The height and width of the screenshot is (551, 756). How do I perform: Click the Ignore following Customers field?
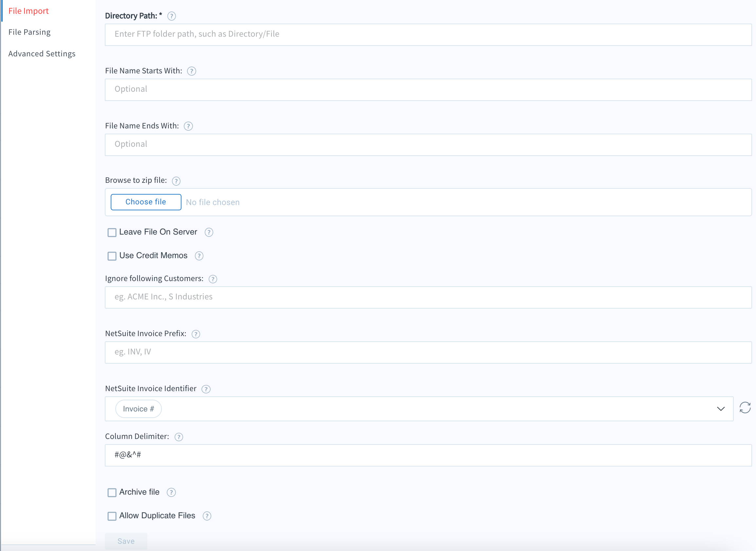click(428, 297)
